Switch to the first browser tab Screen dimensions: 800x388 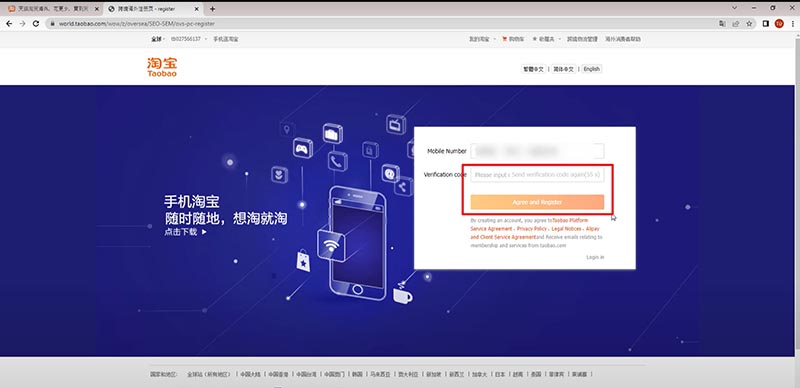click(51, 9)
